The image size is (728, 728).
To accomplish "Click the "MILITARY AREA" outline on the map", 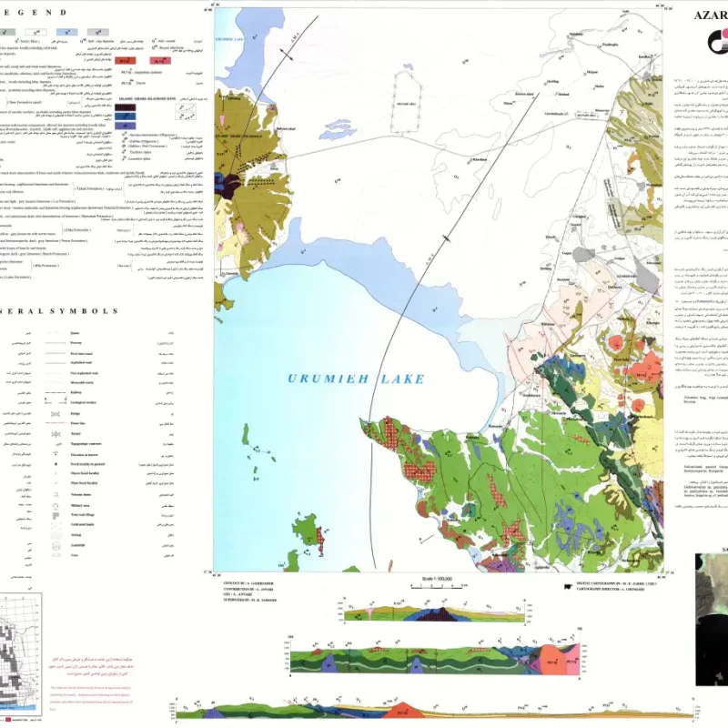I will [406, 103].
